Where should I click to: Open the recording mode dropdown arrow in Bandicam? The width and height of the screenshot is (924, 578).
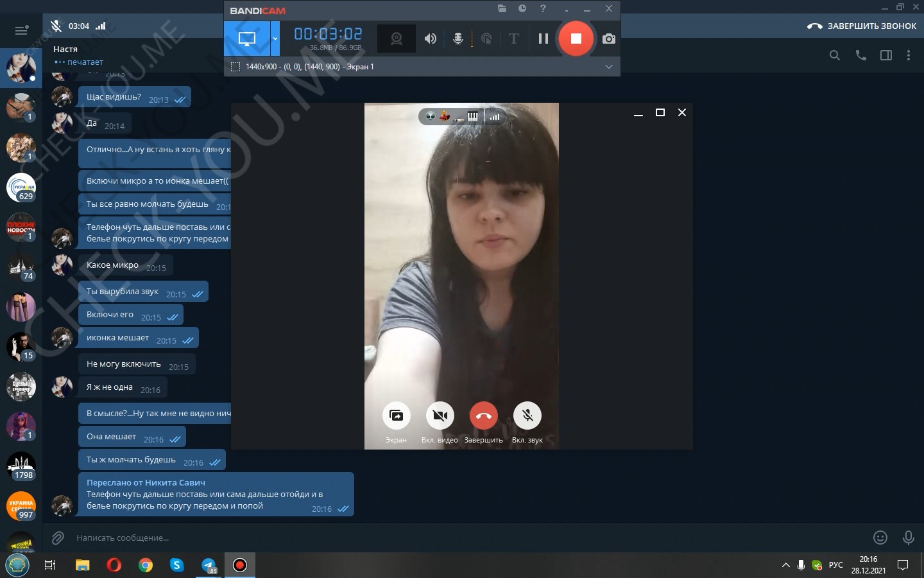tap(275, 39)
